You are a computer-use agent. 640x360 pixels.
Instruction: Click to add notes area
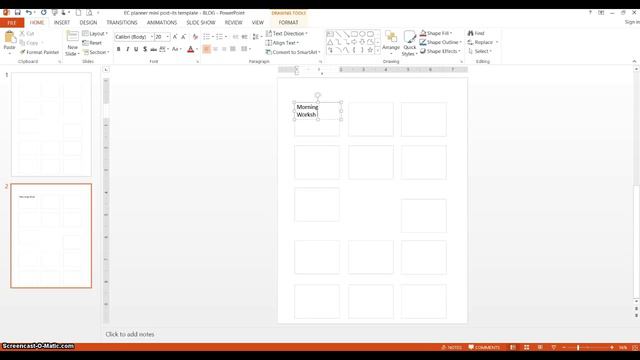pos(130,334)
